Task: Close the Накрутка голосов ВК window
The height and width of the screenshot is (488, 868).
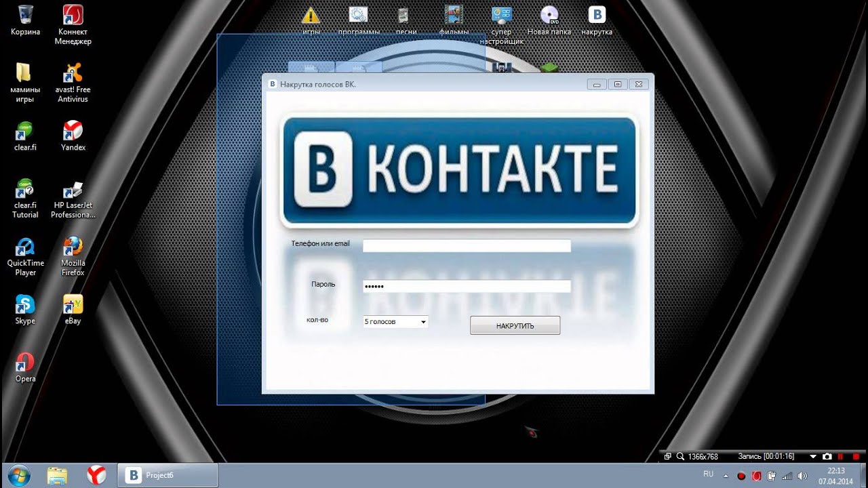Action: coord(639,84)
